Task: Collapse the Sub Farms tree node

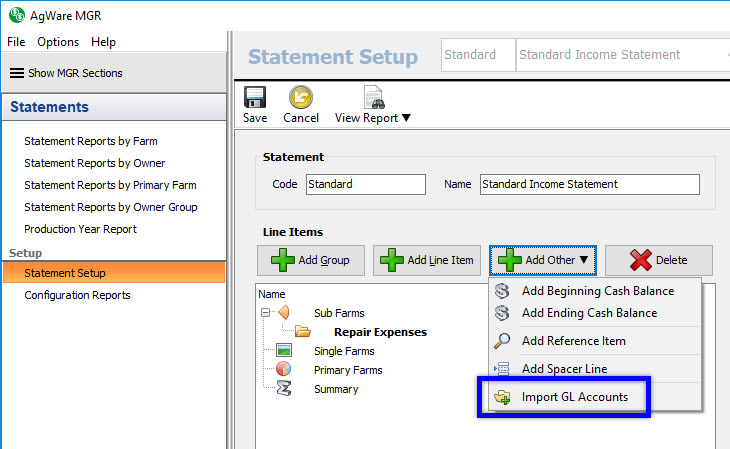Action: (265, 313)
